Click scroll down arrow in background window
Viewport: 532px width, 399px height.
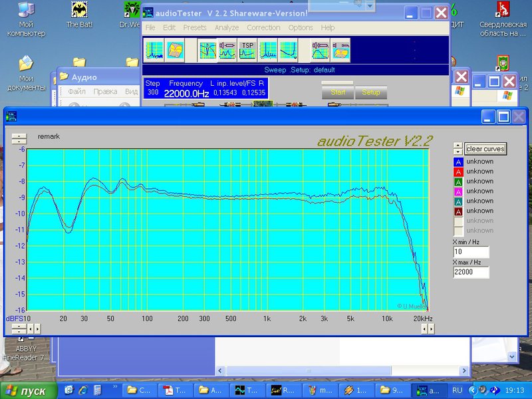coord(511,356)
